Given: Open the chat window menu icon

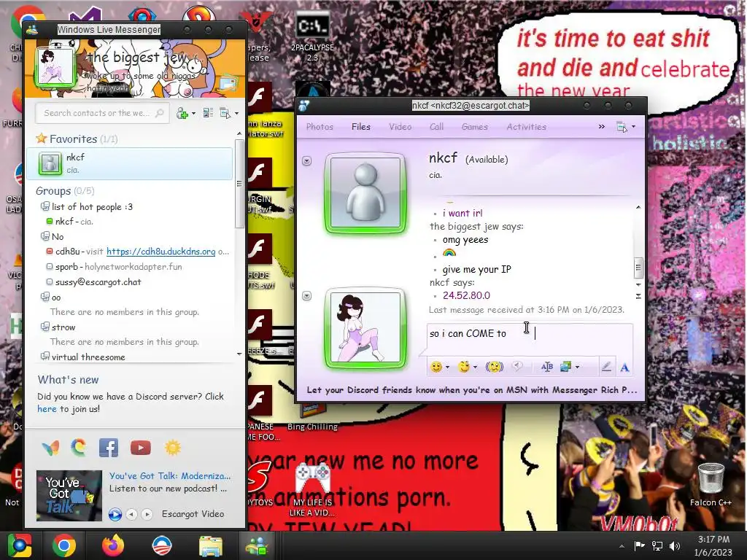Looking at the screenshot, I should pyautogui.click(x=622, y=127).
